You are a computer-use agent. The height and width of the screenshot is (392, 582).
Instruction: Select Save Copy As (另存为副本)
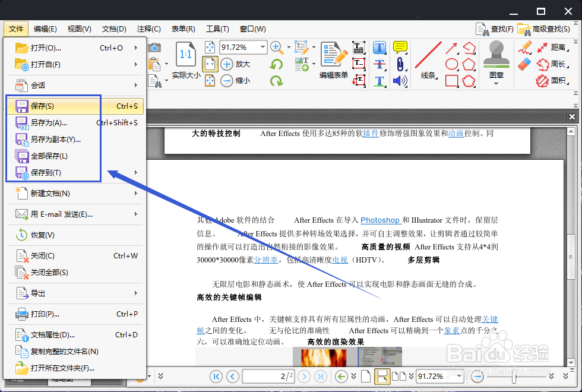pos(75,140)
